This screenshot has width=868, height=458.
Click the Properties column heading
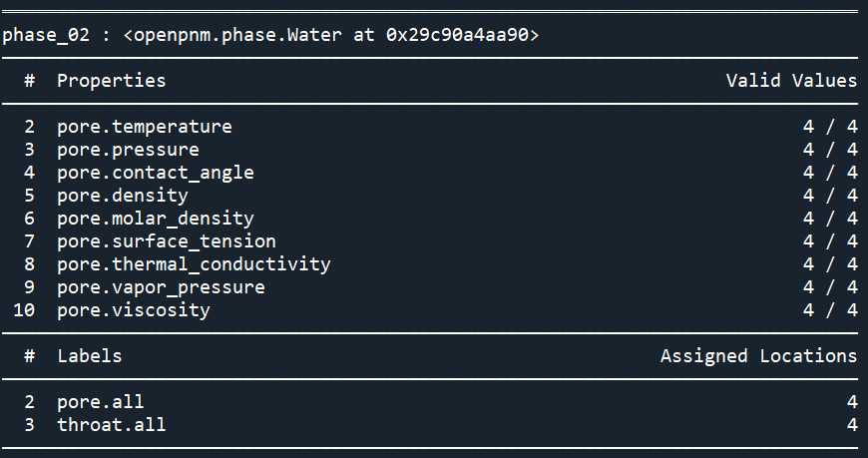(112, 81)
